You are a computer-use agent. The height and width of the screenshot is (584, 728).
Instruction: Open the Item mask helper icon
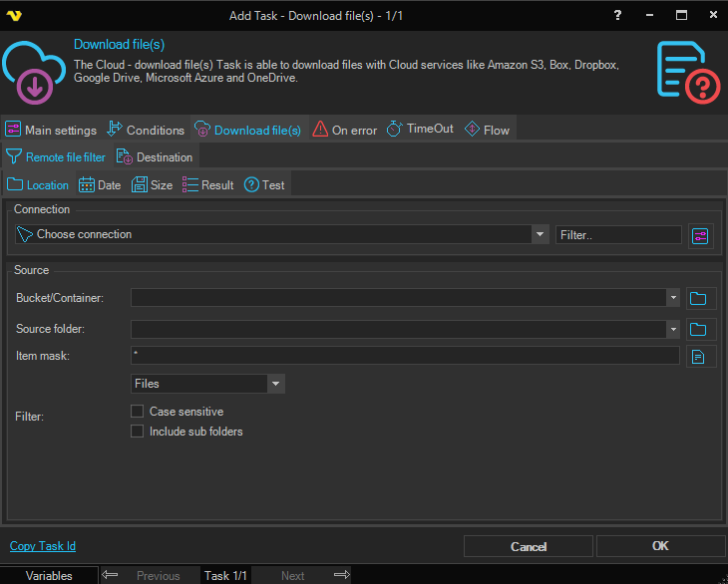[x=701, y=357]
